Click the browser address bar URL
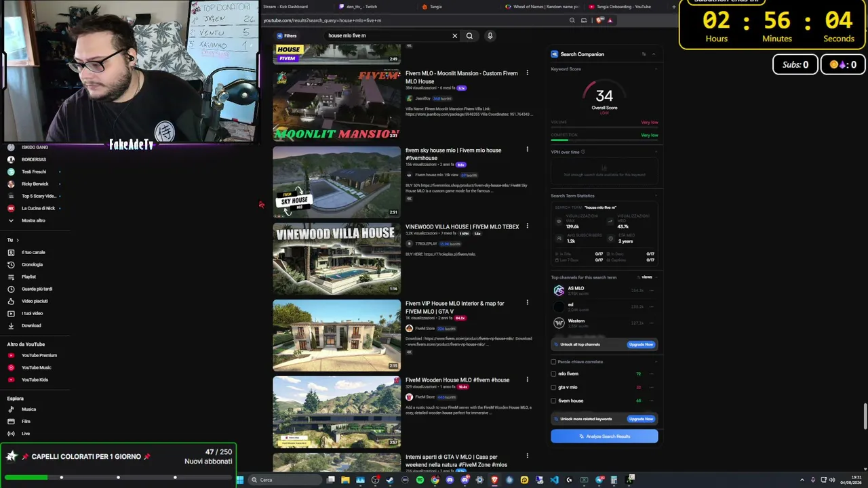Screen dimensions: 868x488 [x=322, y=20]
